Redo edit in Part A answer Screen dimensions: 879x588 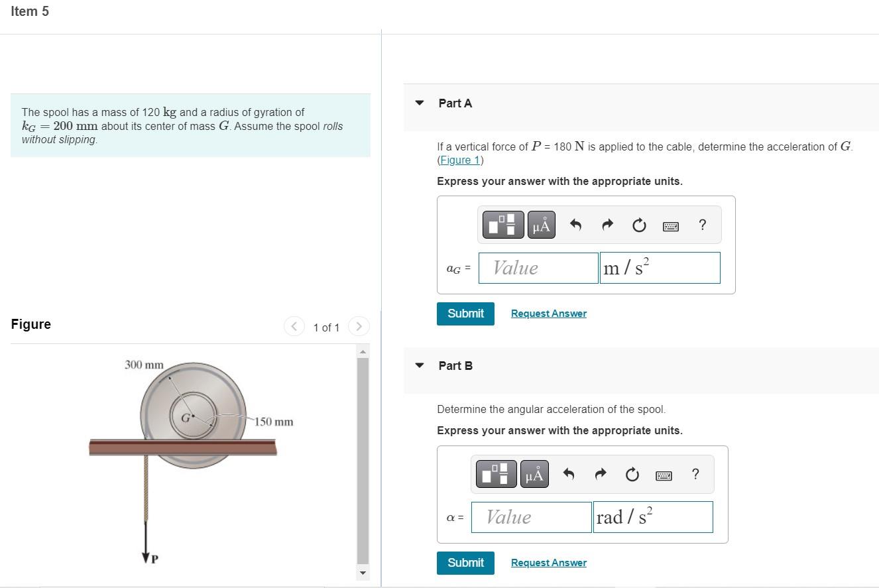point(607,225)
